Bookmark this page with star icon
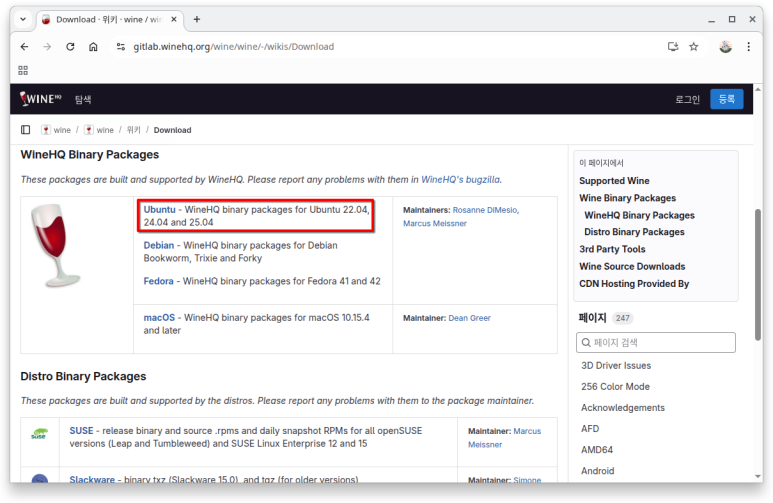Viewport: 773px width, 503px height. [x=694, y=46]
